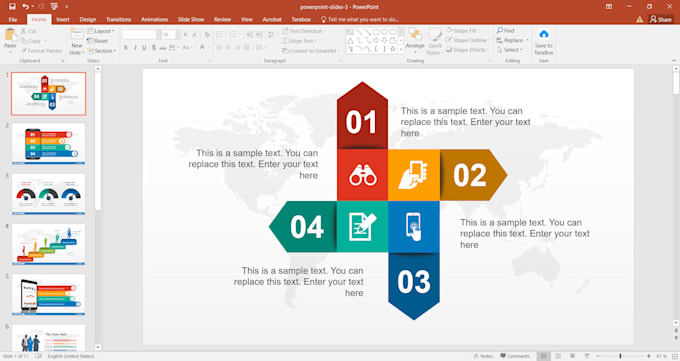Toggle the Notes pane in status bar

coord(483,356)
